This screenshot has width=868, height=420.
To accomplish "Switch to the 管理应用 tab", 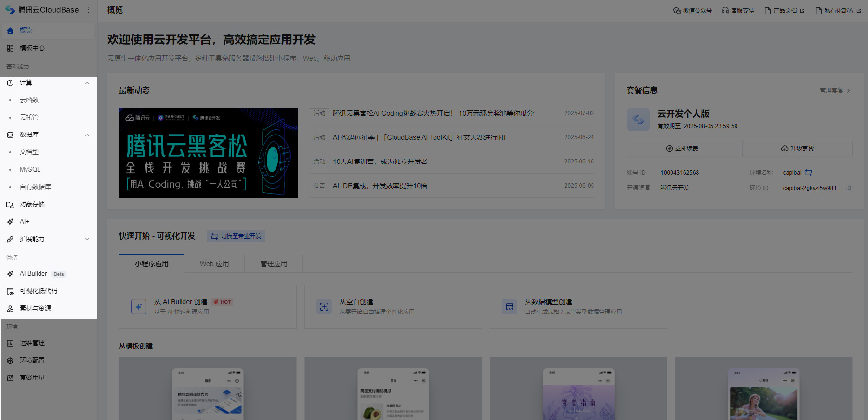I will pyautogui.click(x=274, y=264).
